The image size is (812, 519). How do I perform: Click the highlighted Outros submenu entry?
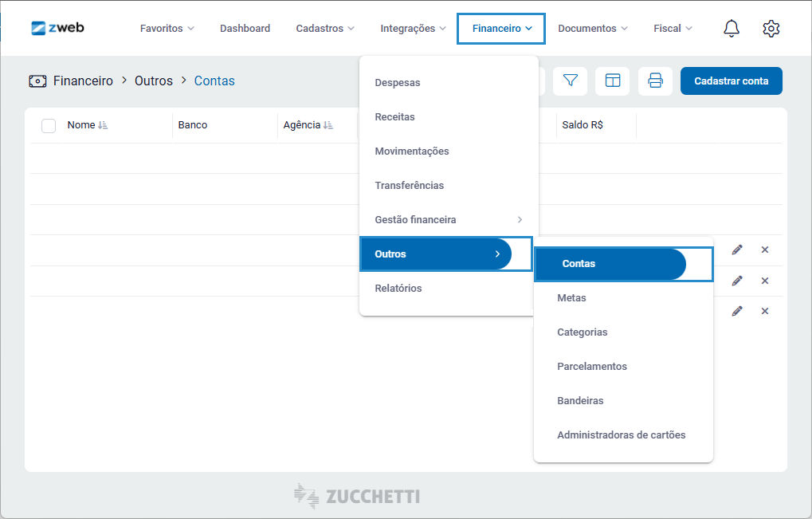[436, 254]
